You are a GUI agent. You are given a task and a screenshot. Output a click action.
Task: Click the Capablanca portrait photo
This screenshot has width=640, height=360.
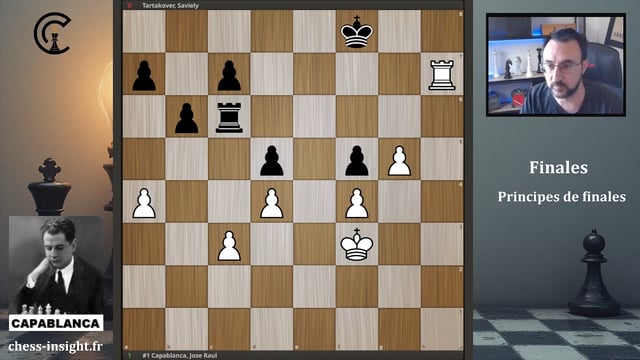[x=56, y=265]
